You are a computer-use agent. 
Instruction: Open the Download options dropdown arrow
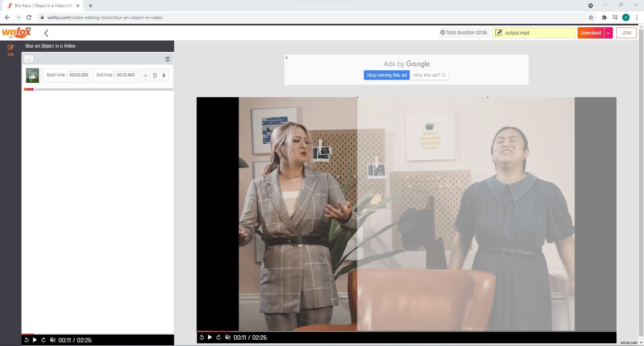click(608, 33)
